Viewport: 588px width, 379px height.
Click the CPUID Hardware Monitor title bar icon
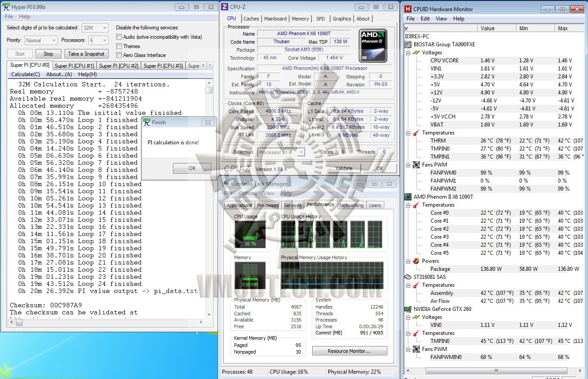click(408, 9)
